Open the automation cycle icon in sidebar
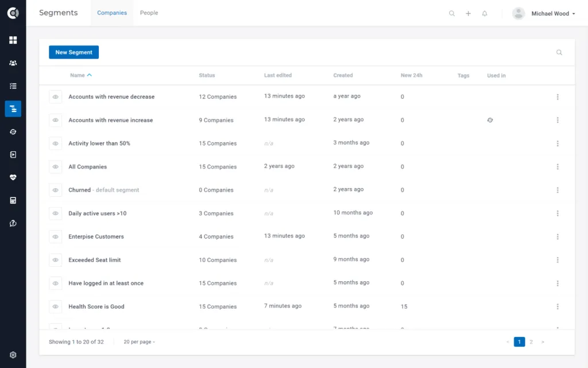Screen dimensions: 588x368 (13, 132)
